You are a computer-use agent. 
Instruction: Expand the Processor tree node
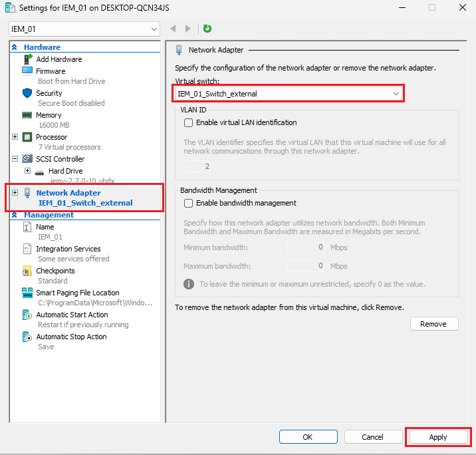15,137
